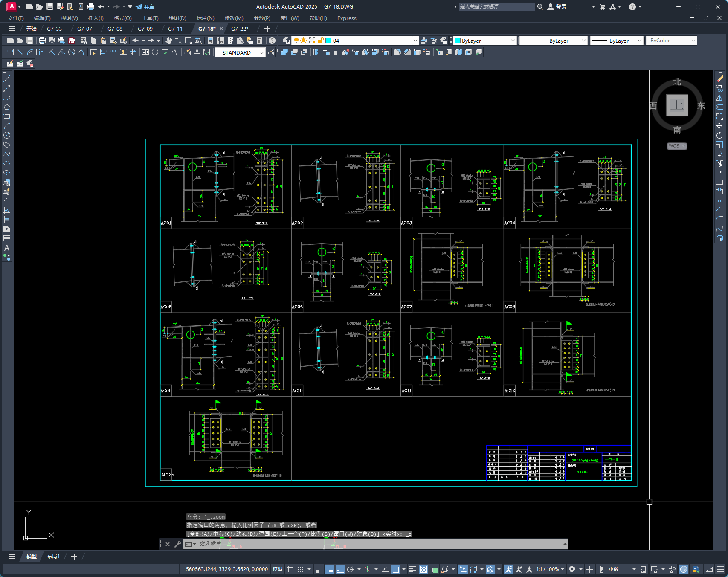Open the ByLayer color dropdown
Viewport: 728px width, 577px height.
tap(513, 41)
